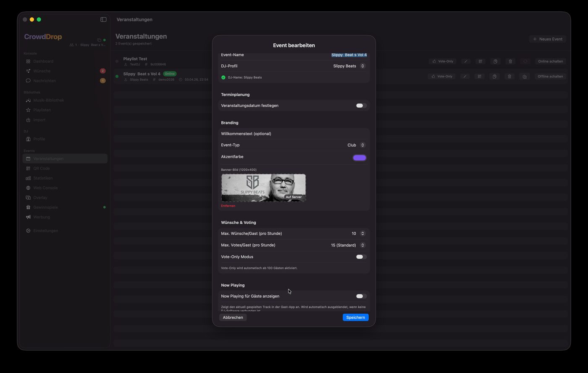Open QR code icon for Slippy Beat s Vol 4
Screen dimensions: 588x373
[x=479, y=77]
